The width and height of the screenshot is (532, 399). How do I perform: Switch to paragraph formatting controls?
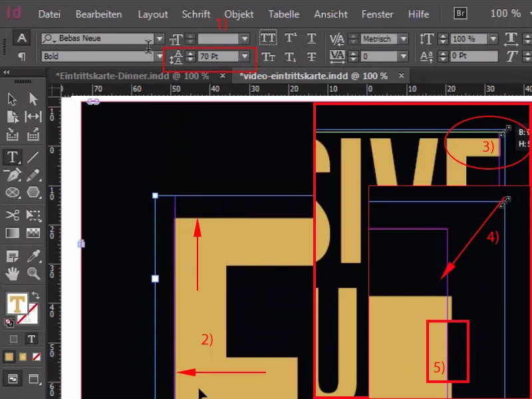point(22,57)
